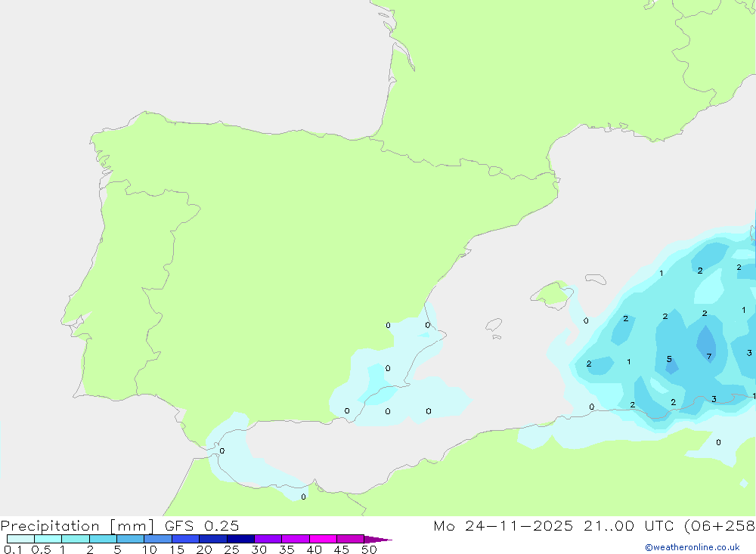Image resolution: width=756 pixels, height=554 pixels.
Task: Click the legend label '0.5'
Action: click(42, 549)
